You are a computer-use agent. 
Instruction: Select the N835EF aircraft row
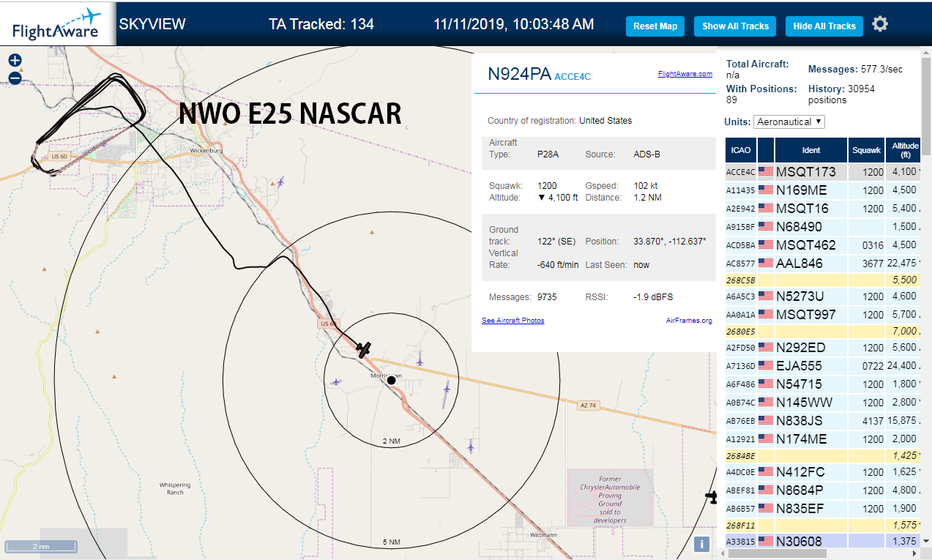[822, 509]
